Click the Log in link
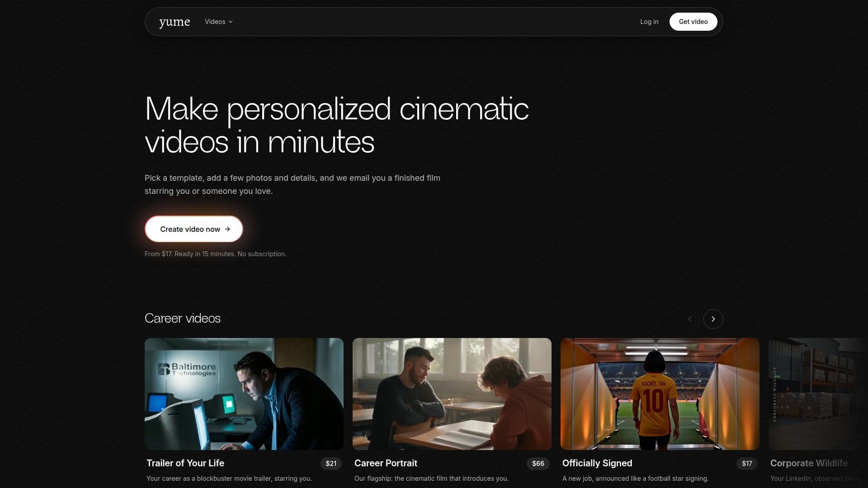This screenshot has height=488, width=868. click(649, 22)
